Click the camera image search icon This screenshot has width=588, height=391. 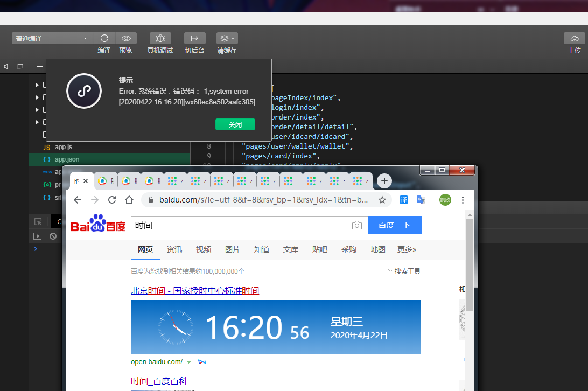coord(357,225)
